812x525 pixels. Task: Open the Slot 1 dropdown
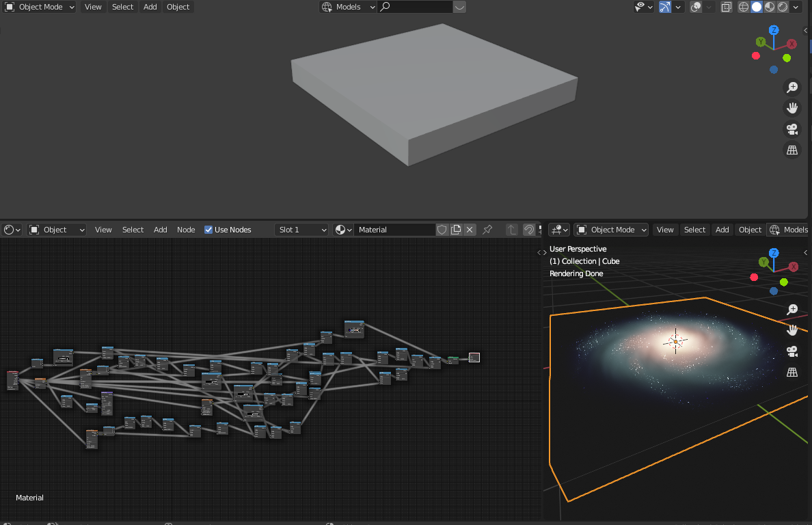click(x=302, y=230)
